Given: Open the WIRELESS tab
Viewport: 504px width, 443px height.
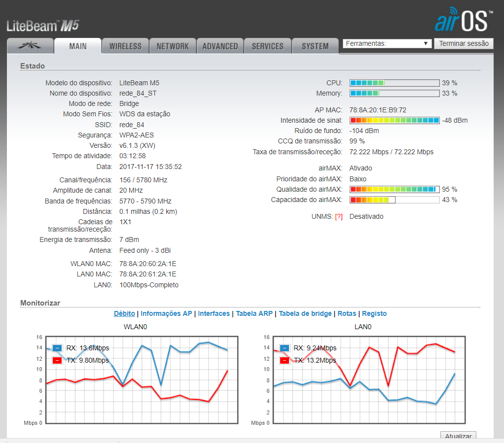Looking at the screenshot, I should tap(125, 46).
